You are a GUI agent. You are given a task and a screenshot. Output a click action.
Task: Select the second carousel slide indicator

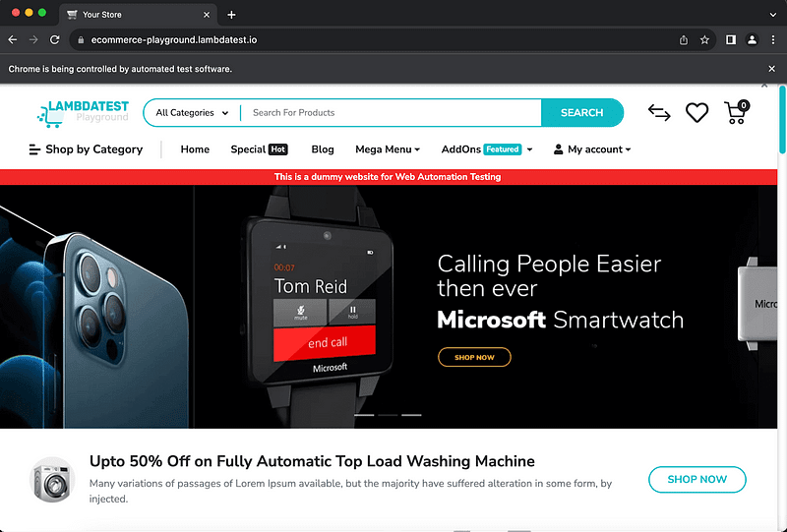(388, 415)
